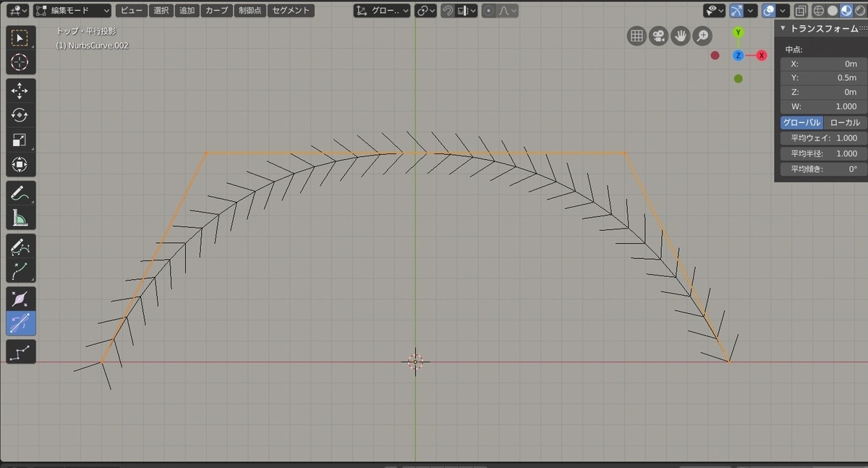Click the pan view hand icon

680,36
